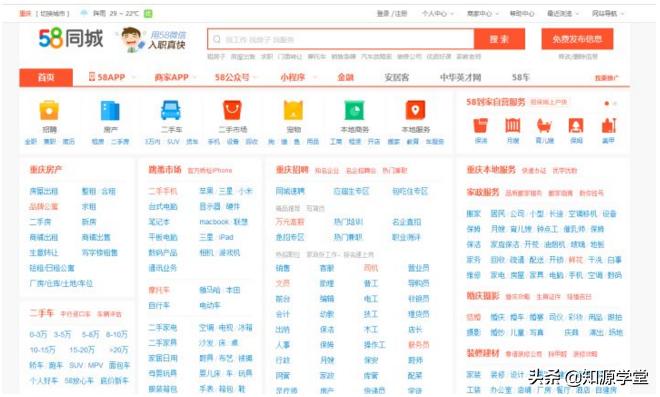This screenshot has width=660, height=397.
Task: Select the 美甲 home service icon
Action: click(609, 125)
